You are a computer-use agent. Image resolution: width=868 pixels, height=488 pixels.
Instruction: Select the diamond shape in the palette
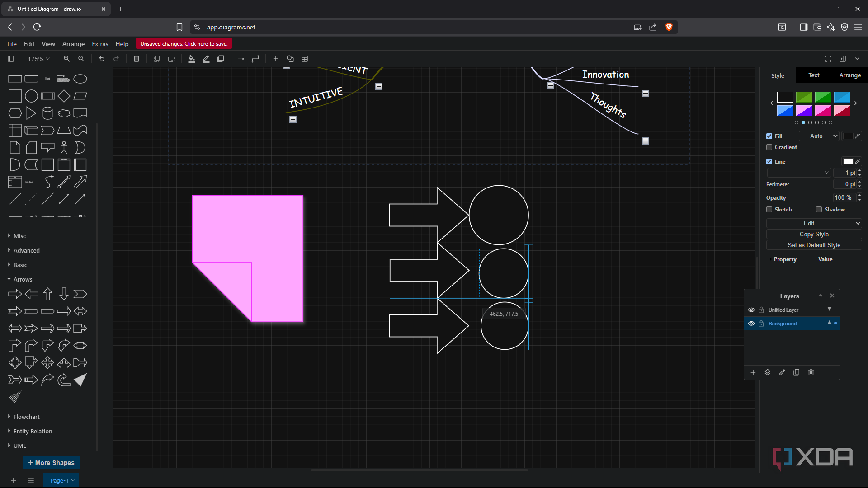64,96
